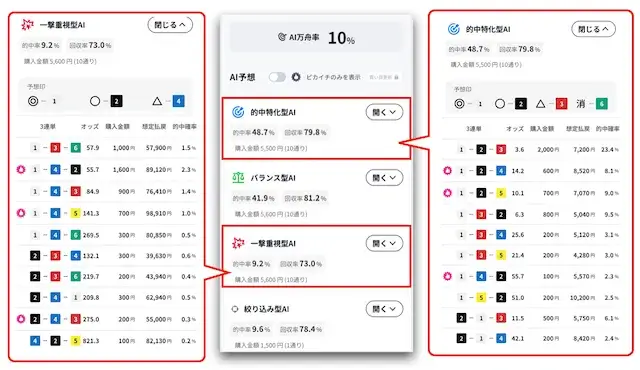Image resolution: width=640 pixels, height=370 pixels.
Task: Click the pink ピカイチ marker on the 5,570円 row
Action: coord(448,276)
